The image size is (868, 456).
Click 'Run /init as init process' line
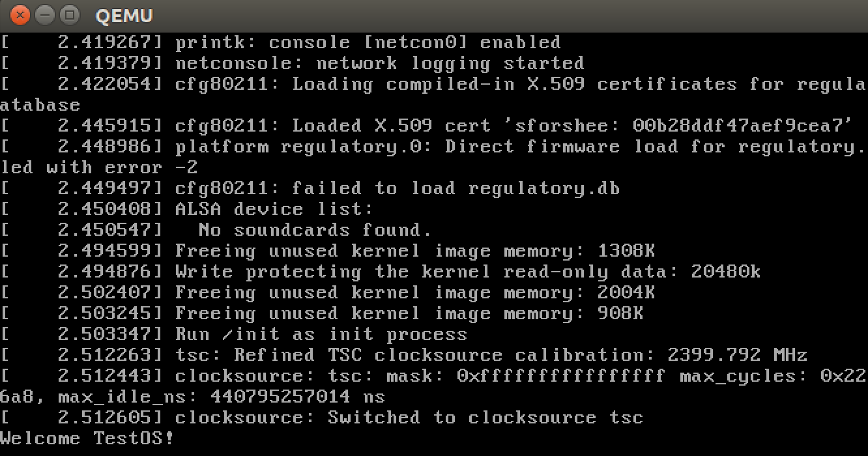(x=234, y=334)
